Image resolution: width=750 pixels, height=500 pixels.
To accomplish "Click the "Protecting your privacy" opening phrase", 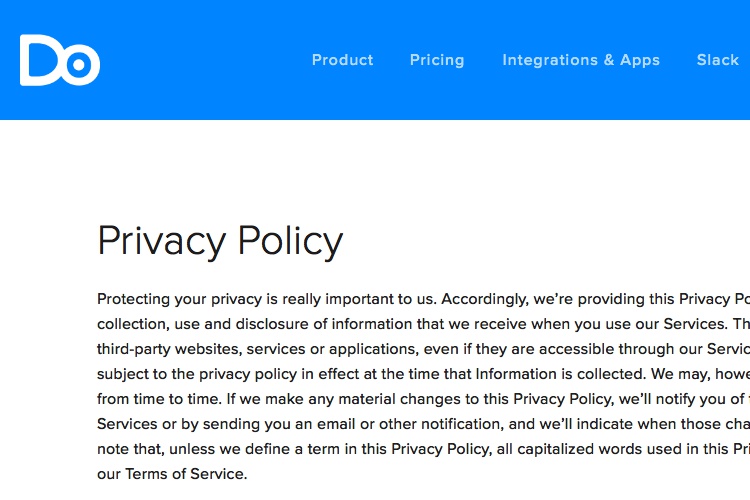I will pos(180,299).
